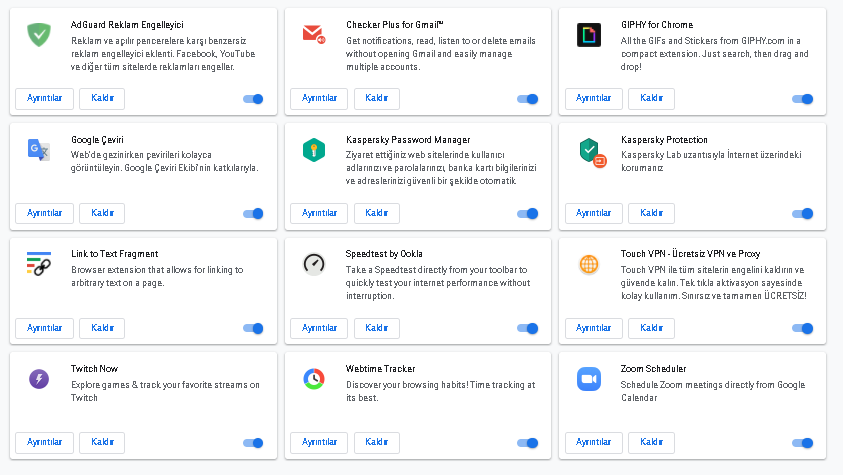Toggle off the Link to Text Fragment extension
The height and width of the screenshot is (475, 843).
point(254,328)
